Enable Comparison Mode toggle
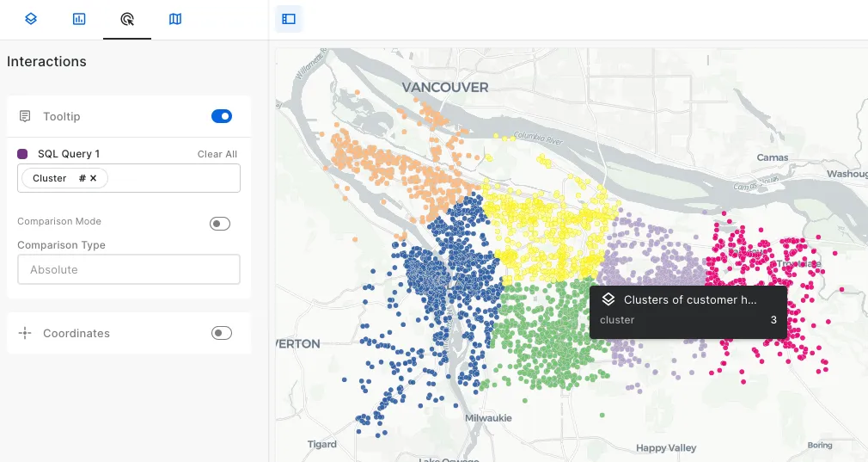868x462 pixels. [221, 224]
